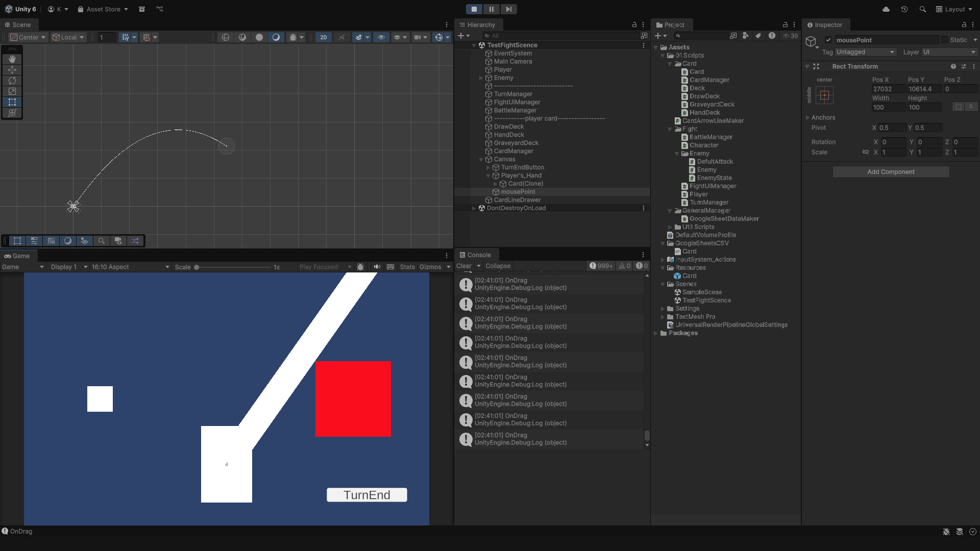This screenshot has height=551, width=980.
Task: Select the Hand tool in Scene toolbar
Action: [12, 59]
